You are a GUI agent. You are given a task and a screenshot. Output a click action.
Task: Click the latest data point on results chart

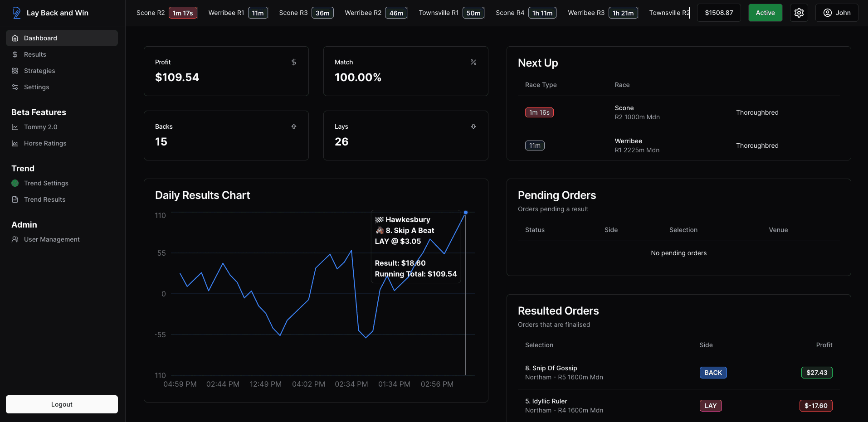point(465,213)
